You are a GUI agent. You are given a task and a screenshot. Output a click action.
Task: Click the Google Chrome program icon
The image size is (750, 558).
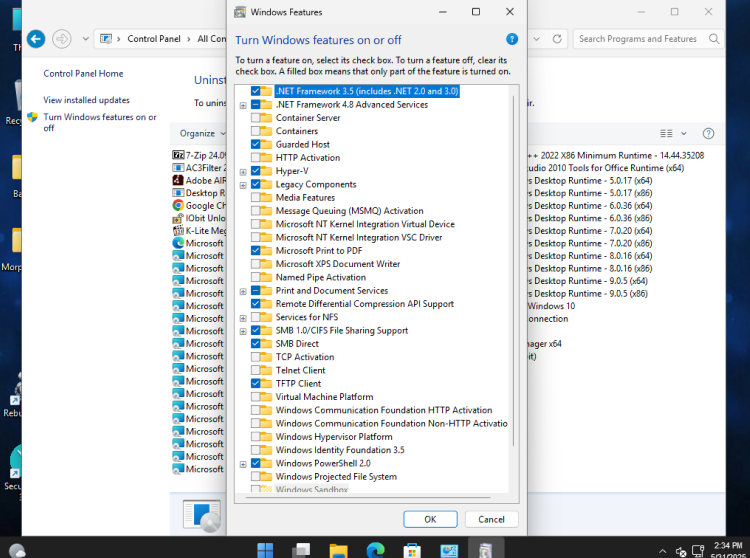[178, 205]
